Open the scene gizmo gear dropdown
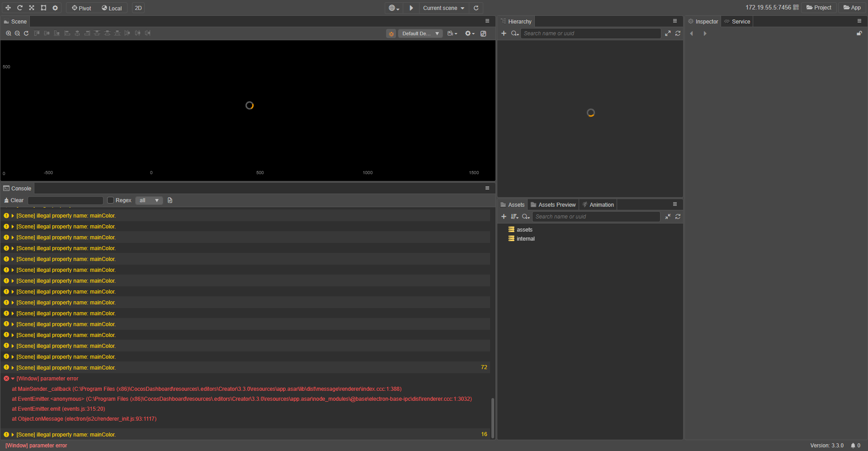This screenshot has width=868, height=451. click(470, 33)
